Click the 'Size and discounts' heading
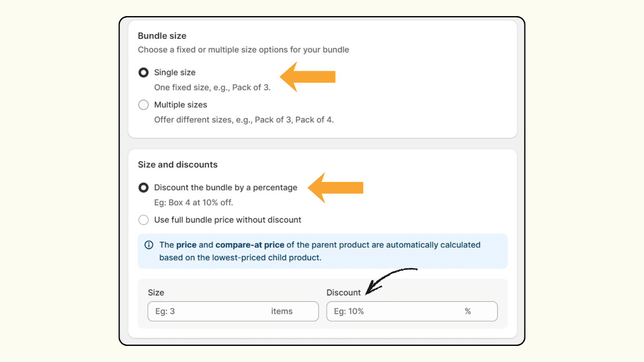Screen dimensions: 644x362 click(178, 164)
